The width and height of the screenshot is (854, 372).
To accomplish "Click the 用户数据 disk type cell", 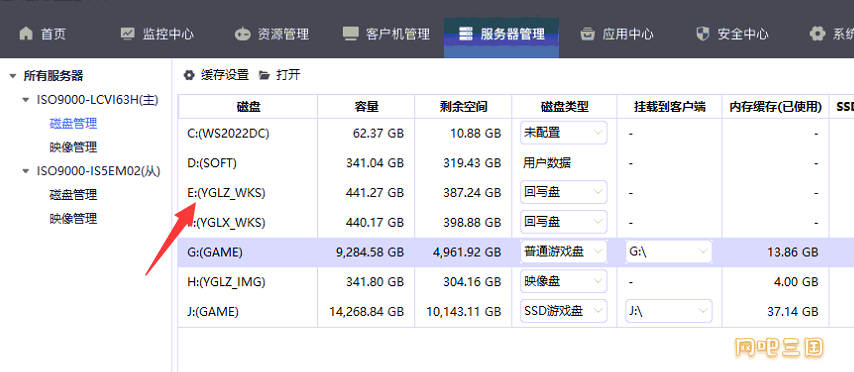I will point(547,163).
